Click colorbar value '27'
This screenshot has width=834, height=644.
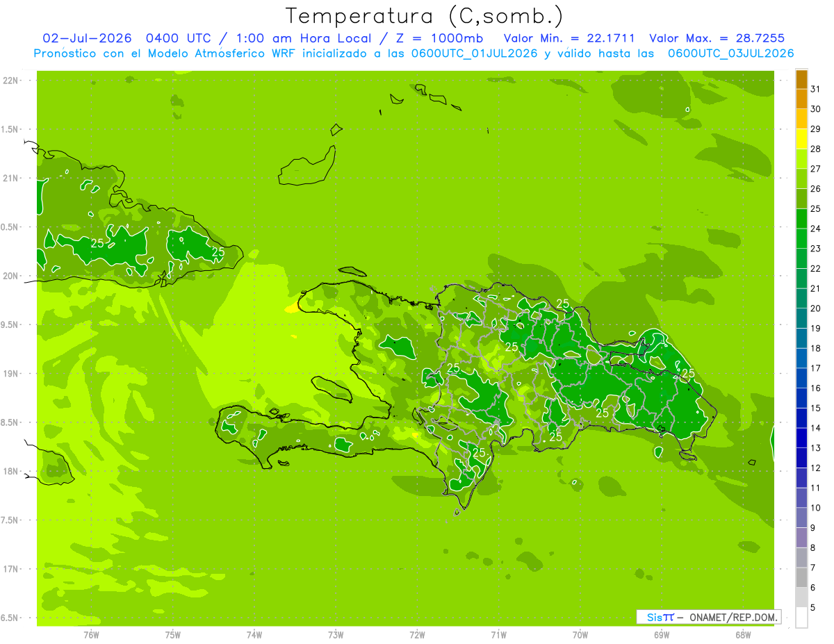[x=816, y=169]
